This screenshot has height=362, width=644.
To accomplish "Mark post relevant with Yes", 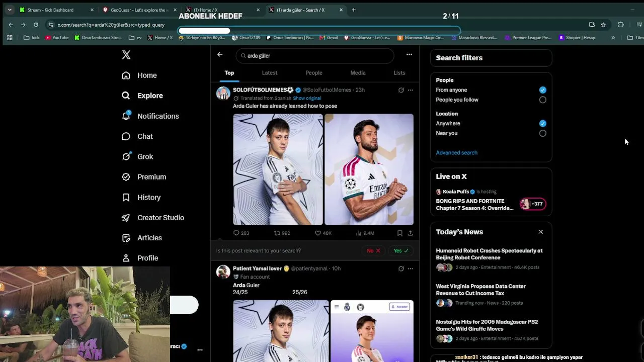I will pos(401,250).
